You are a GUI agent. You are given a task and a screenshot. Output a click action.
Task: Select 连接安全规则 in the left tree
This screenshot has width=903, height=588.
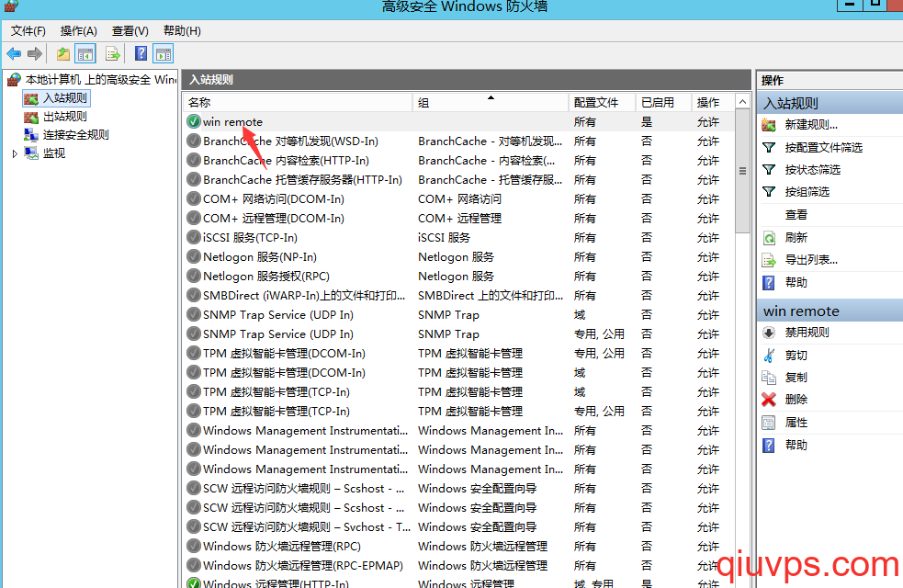[x=76, y=135]
